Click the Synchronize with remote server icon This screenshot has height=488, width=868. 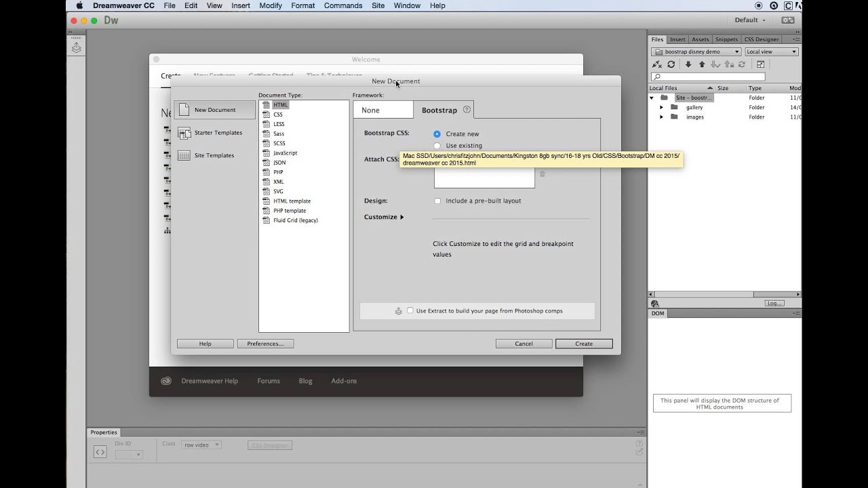(x=742, y=64)
